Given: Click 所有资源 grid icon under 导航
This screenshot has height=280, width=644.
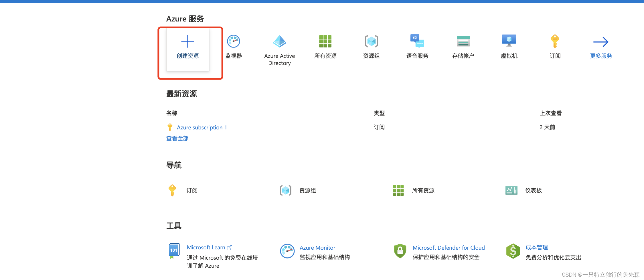Looking at the screenshot, I should click(x=398, y=190).
